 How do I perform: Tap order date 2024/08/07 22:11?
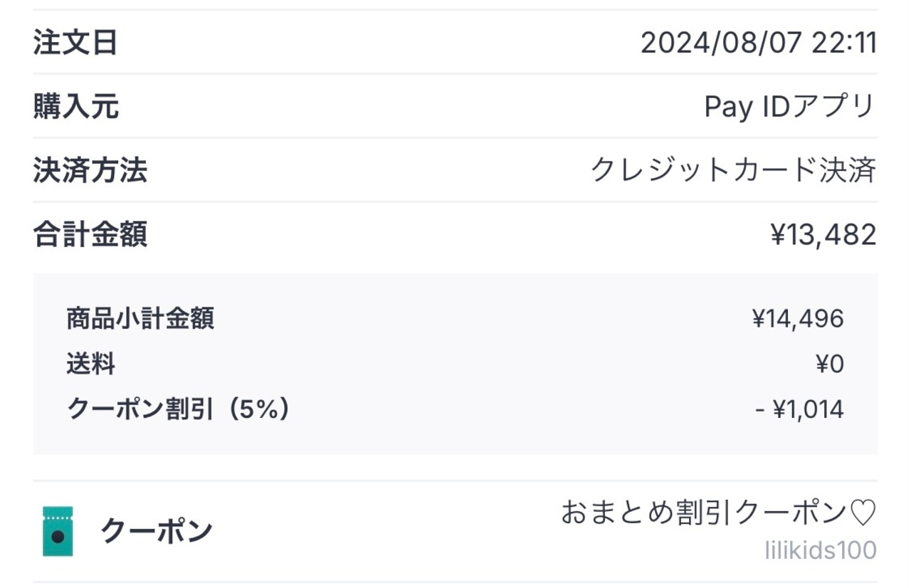[x=758, y=43]
